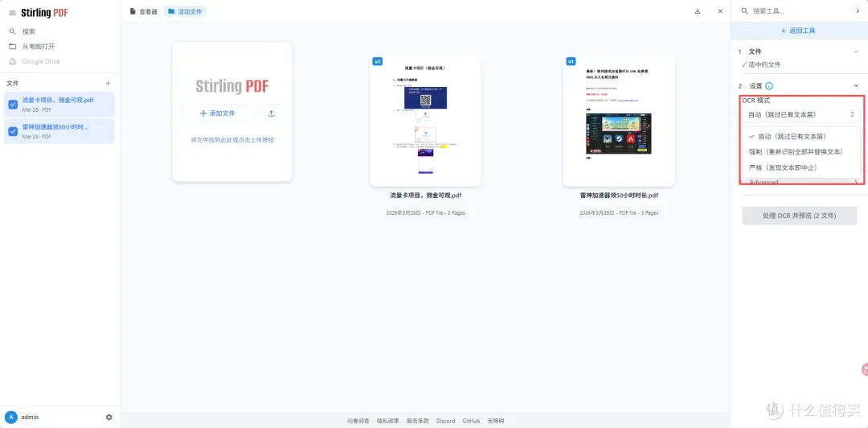Image resolution: width=868 pixels, height=428 pixels.
Task: Open GitHub footer link
Action: coord(471,422)
